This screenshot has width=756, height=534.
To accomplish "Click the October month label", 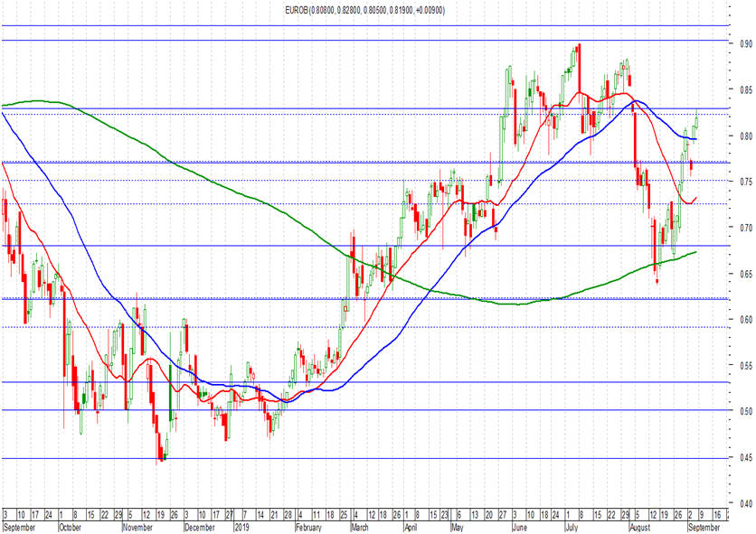I will click(70, 528).
